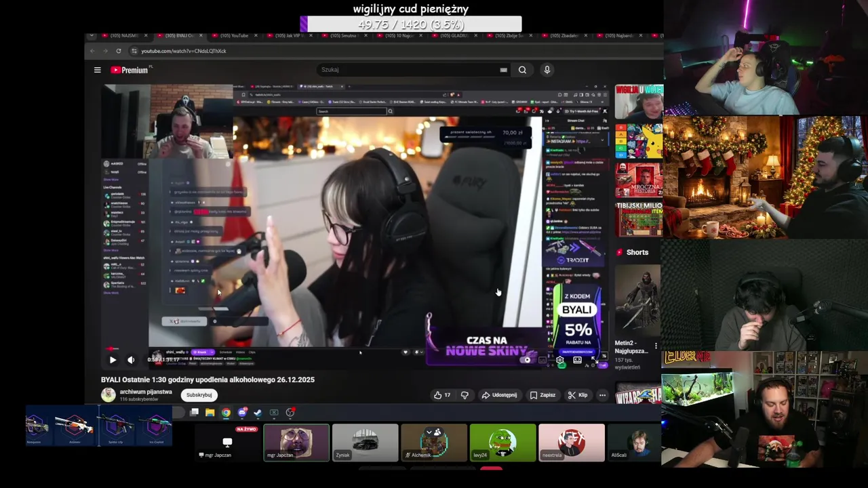Open the Pikachu recommended video thumbnail
The height and width of the screenshot is (488, 868).
point(639,140)
